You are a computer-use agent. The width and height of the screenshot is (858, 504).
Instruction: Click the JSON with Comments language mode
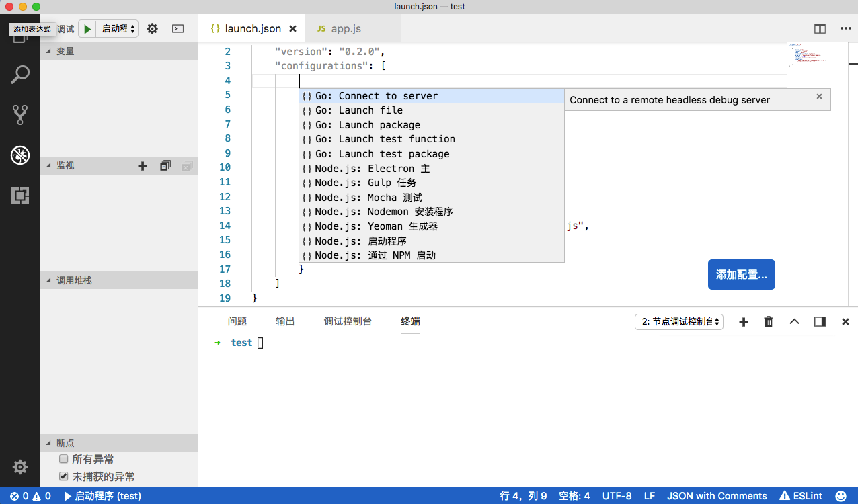(717, 496)
